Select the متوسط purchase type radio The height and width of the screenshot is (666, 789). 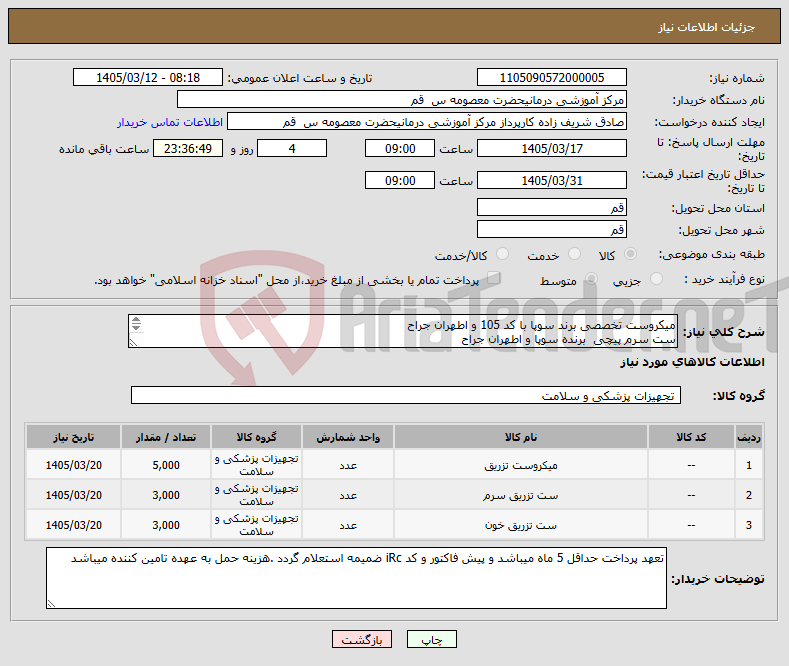coord(591,279)
